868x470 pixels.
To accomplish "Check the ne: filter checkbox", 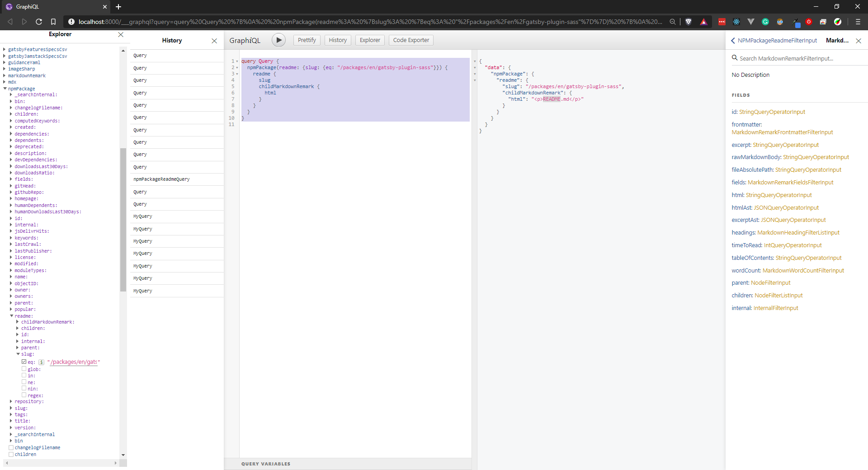I will pos(24,382).
